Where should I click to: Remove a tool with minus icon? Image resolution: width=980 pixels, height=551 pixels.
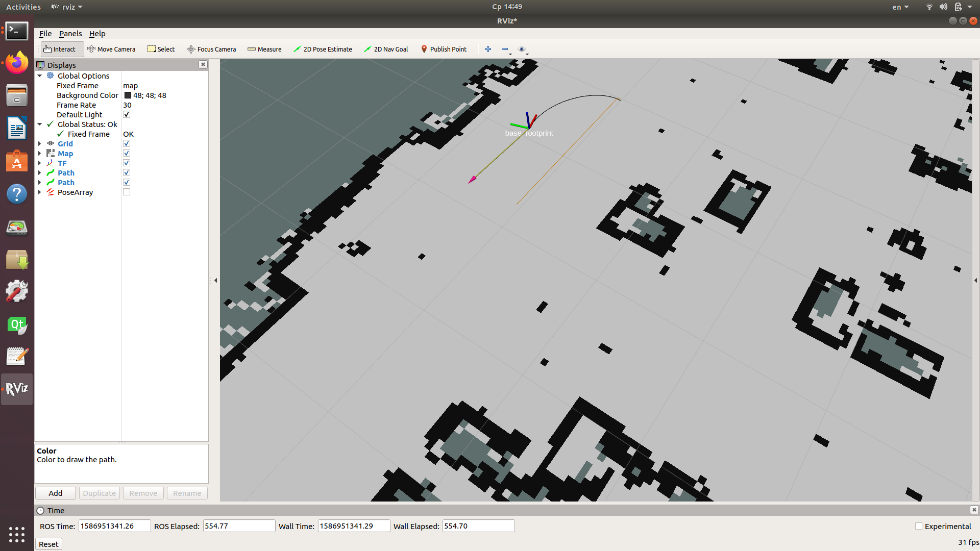(x=505, y=49)
